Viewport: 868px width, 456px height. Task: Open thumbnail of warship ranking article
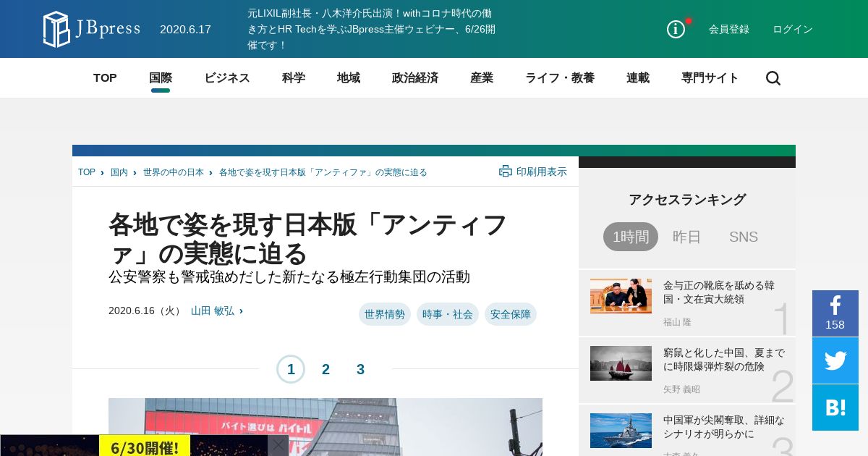tap(621, 431)
